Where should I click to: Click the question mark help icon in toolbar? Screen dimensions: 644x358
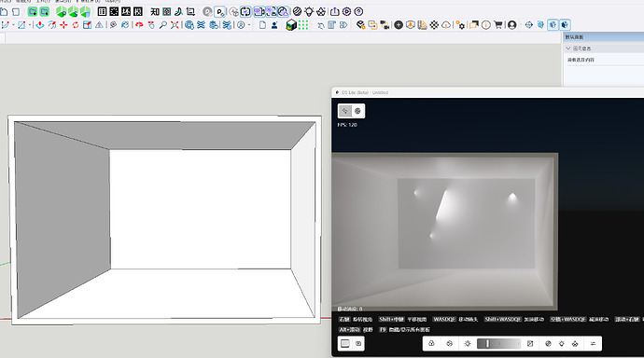[x=358, y=11]
